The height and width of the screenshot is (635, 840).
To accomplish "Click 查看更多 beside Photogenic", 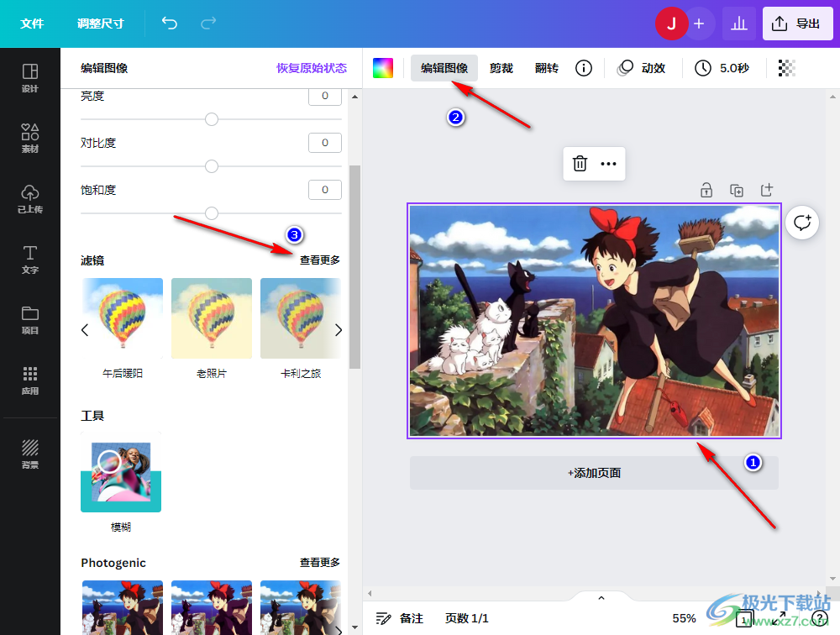I will (x=320, y=562).
